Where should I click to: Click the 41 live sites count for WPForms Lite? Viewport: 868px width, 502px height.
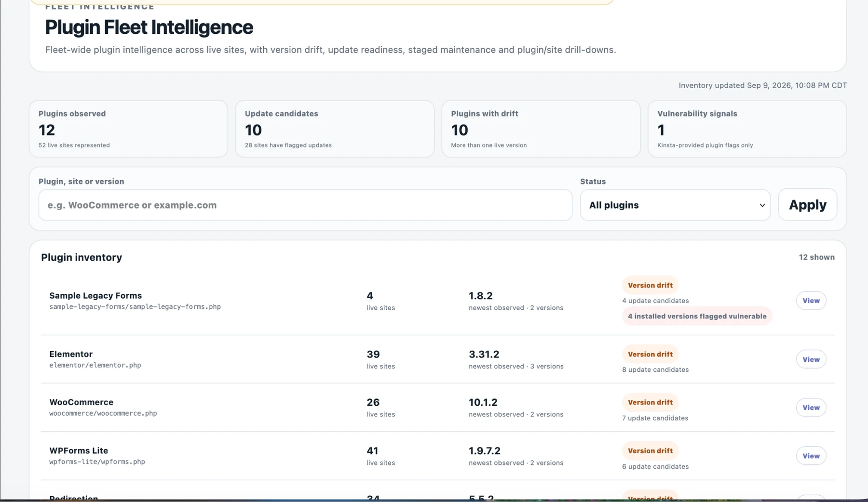[x=372, y=451]
